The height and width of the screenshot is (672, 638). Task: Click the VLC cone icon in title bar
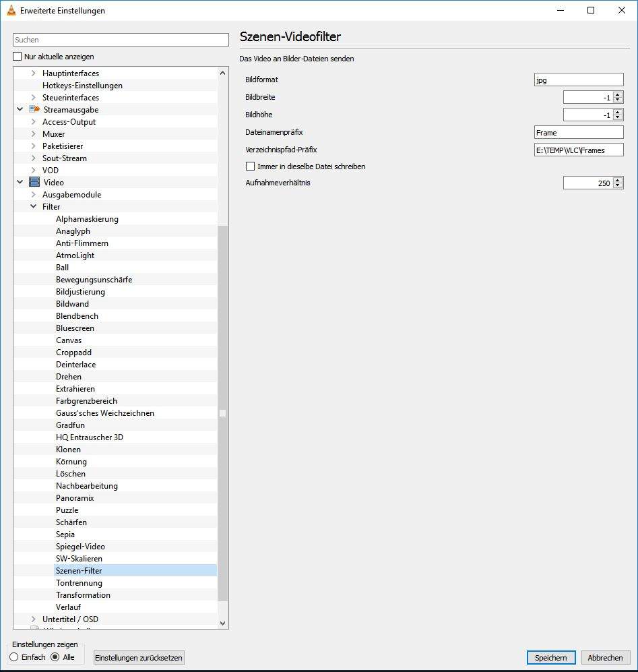click(11, 10)
